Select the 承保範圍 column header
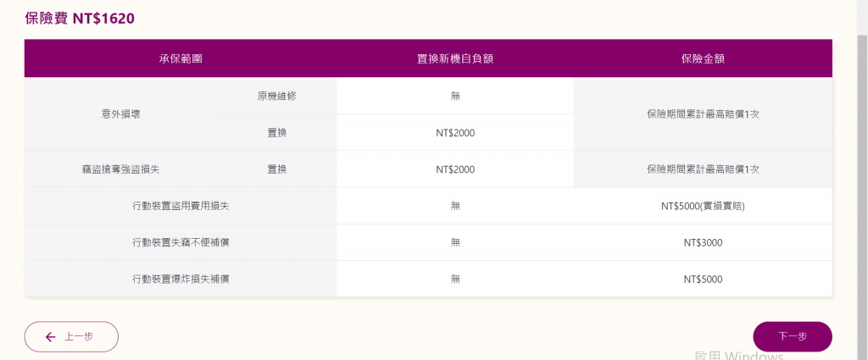Screen dimensions: 868x360 [180, 58]
